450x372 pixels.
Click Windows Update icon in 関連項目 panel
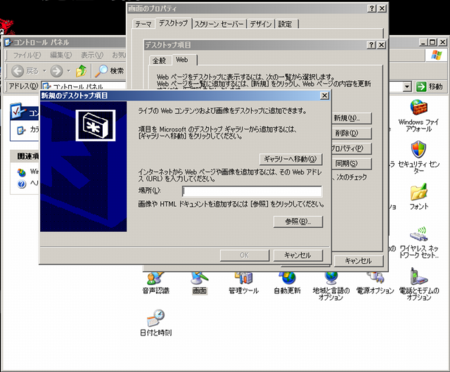(22, 172)
